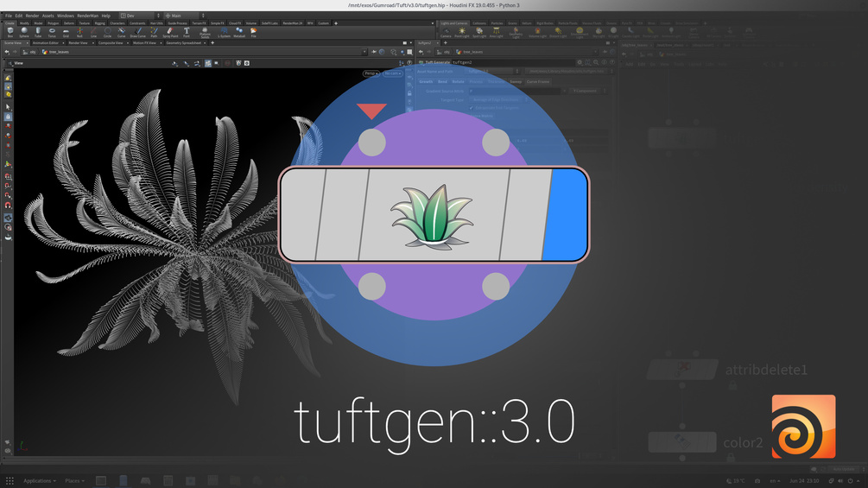Open the Help menu
The image size is (868, 488).
pos(105,16)
